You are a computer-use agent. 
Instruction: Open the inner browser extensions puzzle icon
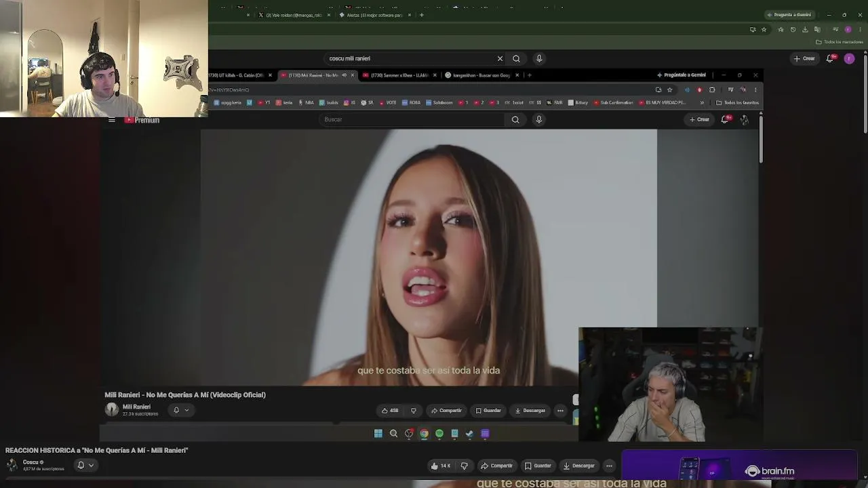tap(712, 89)
